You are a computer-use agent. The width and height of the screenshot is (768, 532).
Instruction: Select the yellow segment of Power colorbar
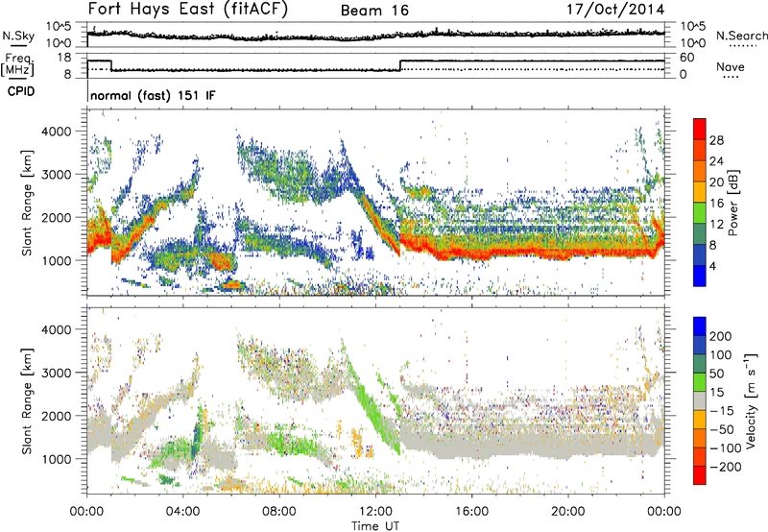pos(700,192)
